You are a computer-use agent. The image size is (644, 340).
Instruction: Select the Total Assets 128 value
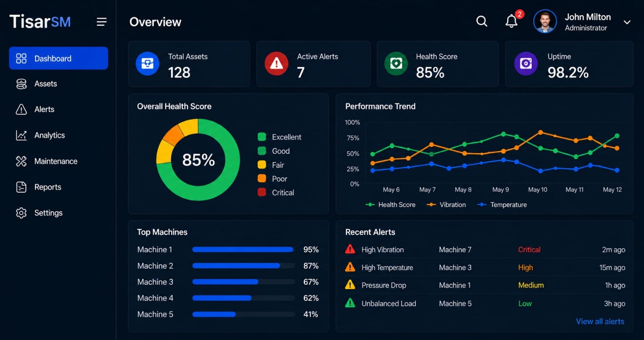pyautogui.click(x=179, y=73)
